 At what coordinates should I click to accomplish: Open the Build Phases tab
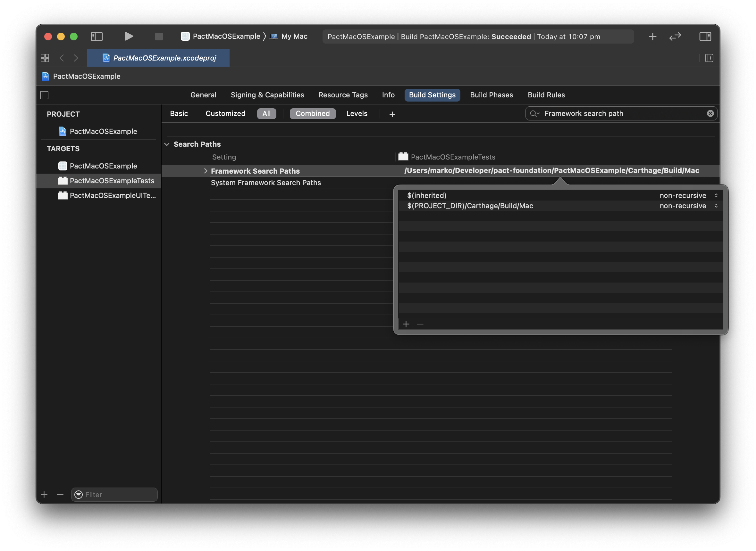491,95
